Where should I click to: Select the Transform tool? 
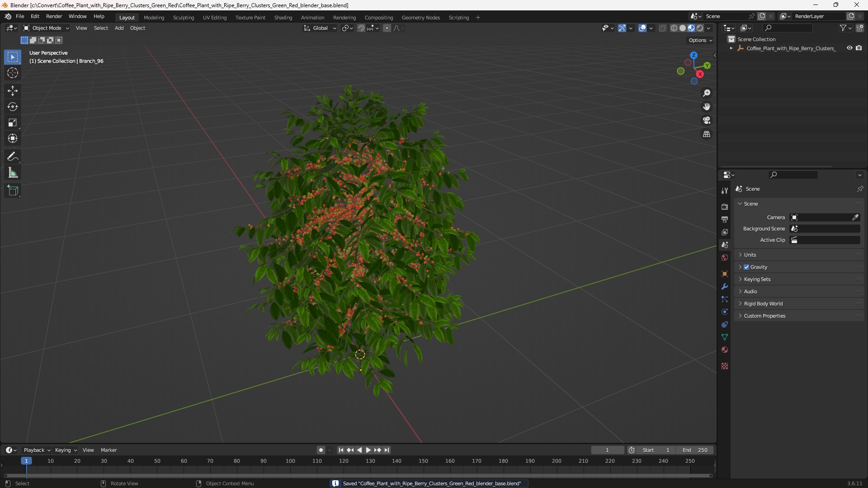pos(13,138)
